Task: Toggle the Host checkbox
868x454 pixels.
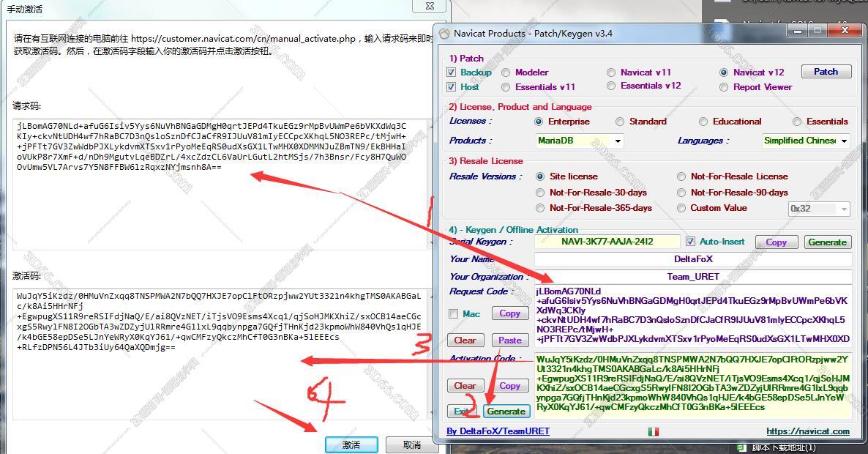Action: coord(451,87)
